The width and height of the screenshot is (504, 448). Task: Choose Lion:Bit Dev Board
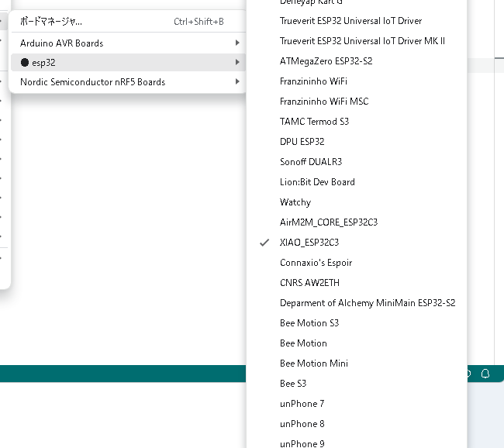(x=357, y=182)
